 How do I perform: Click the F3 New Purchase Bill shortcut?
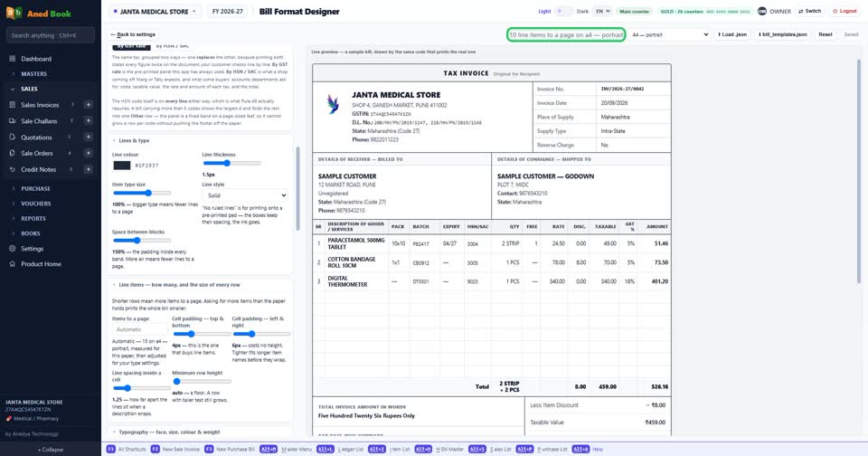pyautogui.click(x=230, y=450)
